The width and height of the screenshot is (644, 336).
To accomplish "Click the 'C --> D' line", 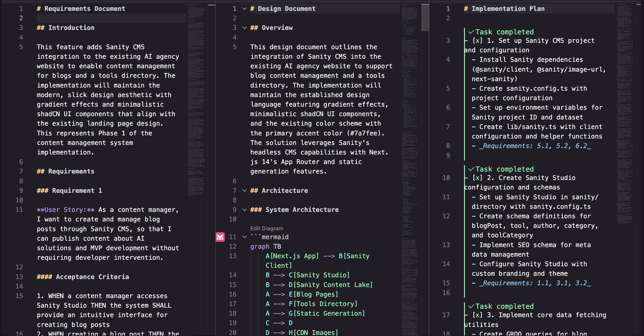I will click(279, 323).
